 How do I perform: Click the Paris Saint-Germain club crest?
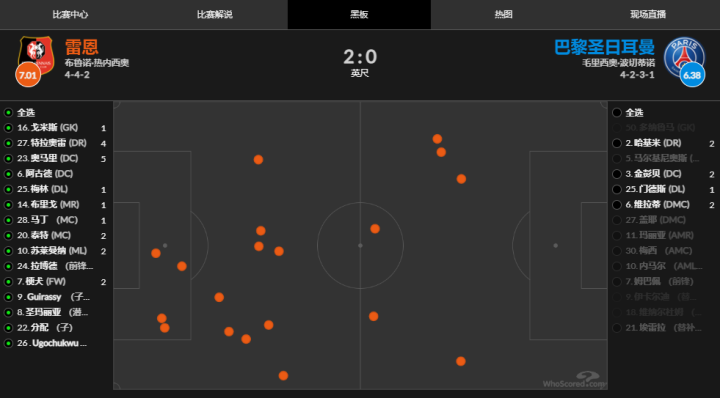point(684,56)
